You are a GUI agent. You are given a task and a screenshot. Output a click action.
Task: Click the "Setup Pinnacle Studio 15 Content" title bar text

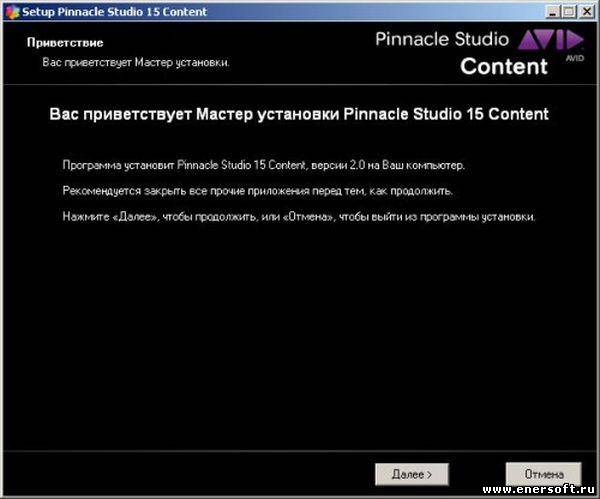click(x=114, y=12)
